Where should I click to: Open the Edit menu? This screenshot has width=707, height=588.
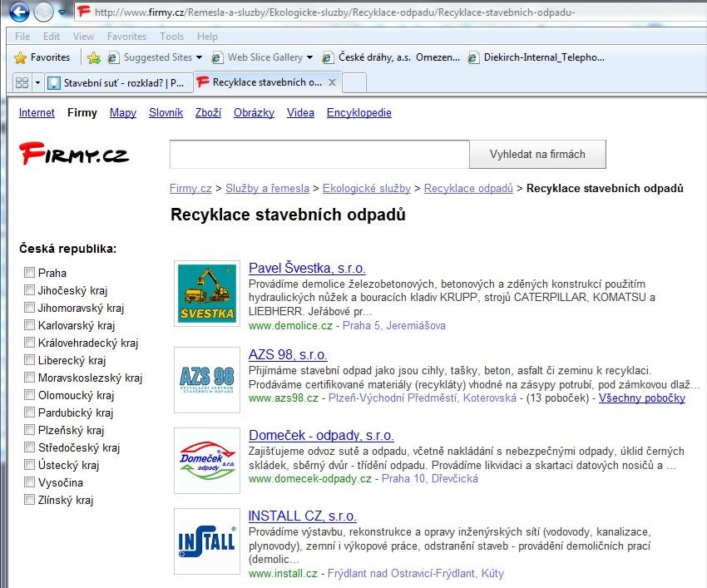[x=52, y=37]
